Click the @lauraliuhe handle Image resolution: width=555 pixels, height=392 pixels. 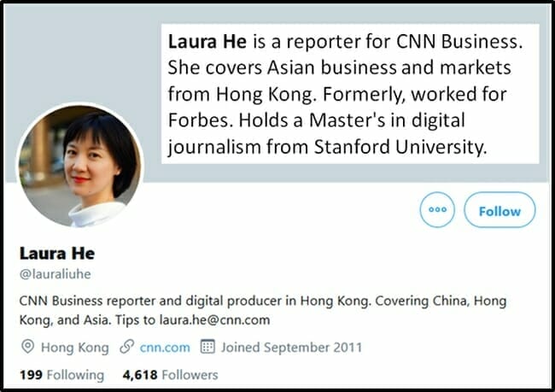point(55,274)
